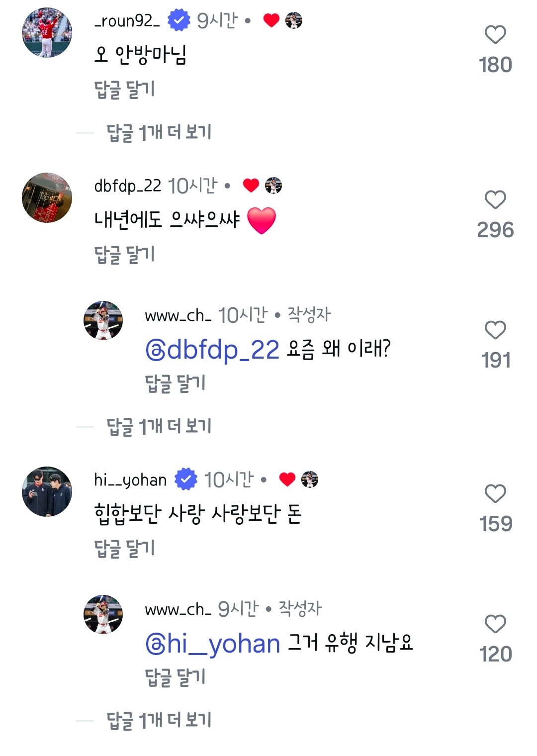Tap the heart on hi__yohan's comment
Screen dimensions: 537x756
coord(495,494)
